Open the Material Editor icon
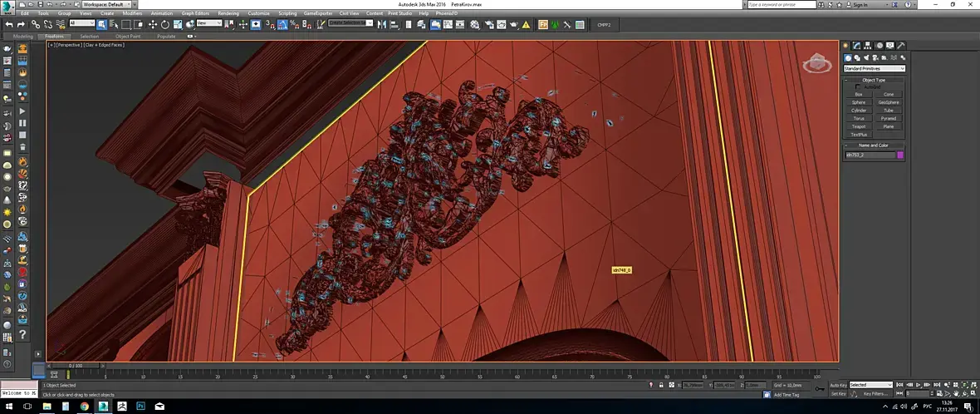 (475, 24)
